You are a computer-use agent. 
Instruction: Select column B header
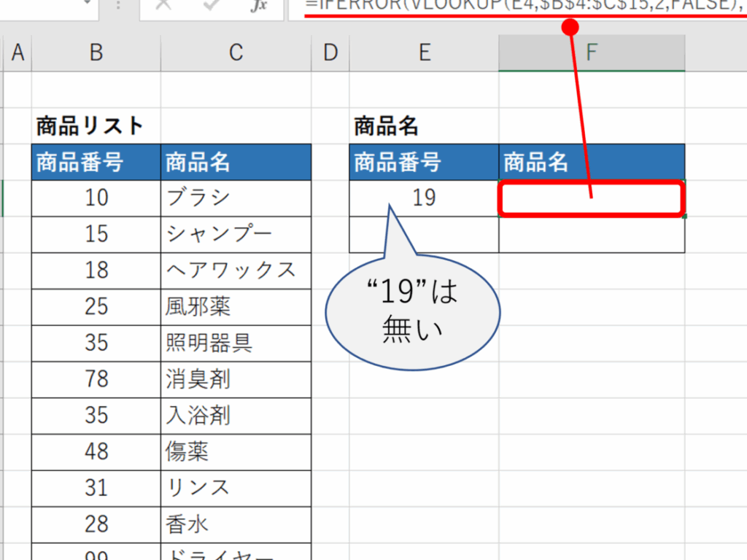pyautogui.click(x=96, y=53)
